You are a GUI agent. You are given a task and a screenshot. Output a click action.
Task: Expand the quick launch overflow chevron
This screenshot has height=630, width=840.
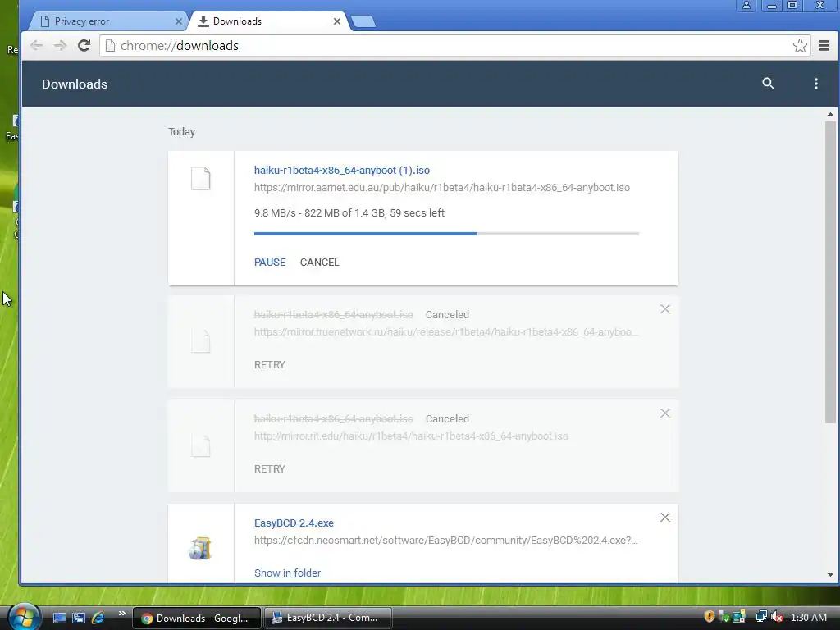point(121,614)
